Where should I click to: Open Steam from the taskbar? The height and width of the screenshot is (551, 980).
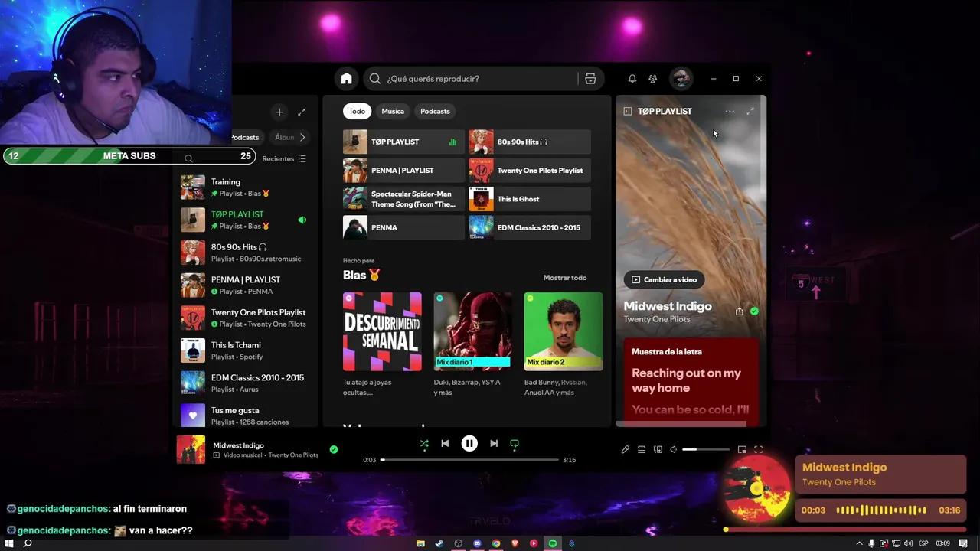439,543
